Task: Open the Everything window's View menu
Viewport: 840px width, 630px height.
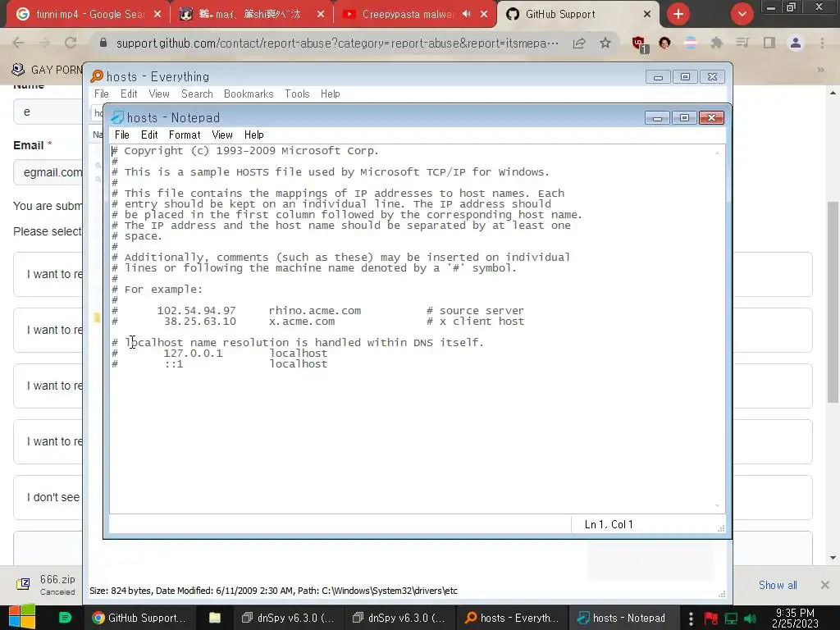Action: pos(159,94)
